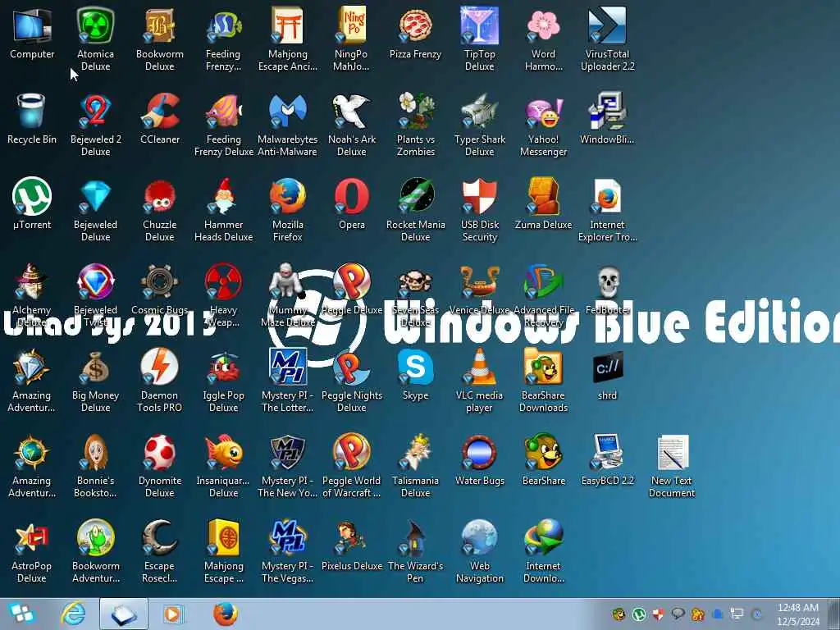Click the VirusTotal Uploader 2.2 icon
Viewport: 840px width, 630px height.
point(608,39)
